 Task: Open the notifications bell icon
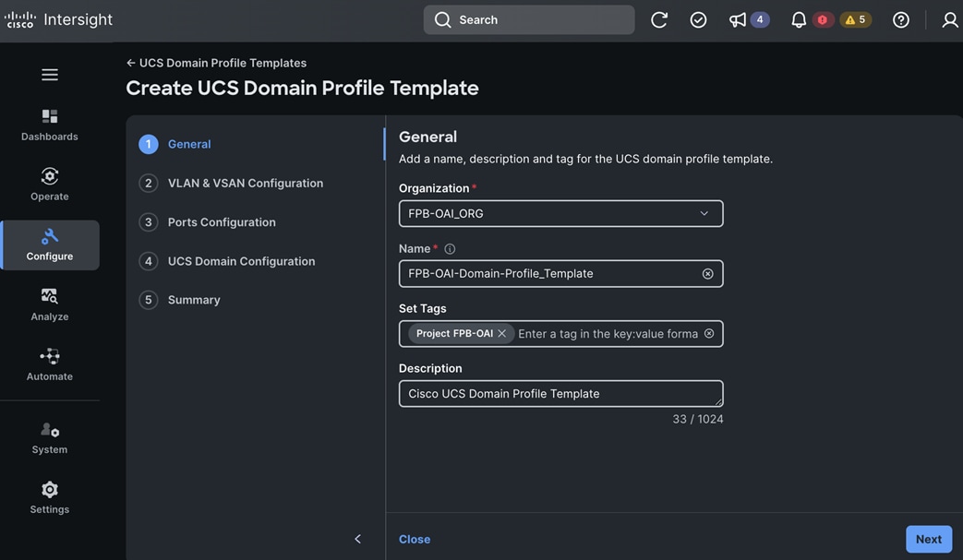coord(799,19)
